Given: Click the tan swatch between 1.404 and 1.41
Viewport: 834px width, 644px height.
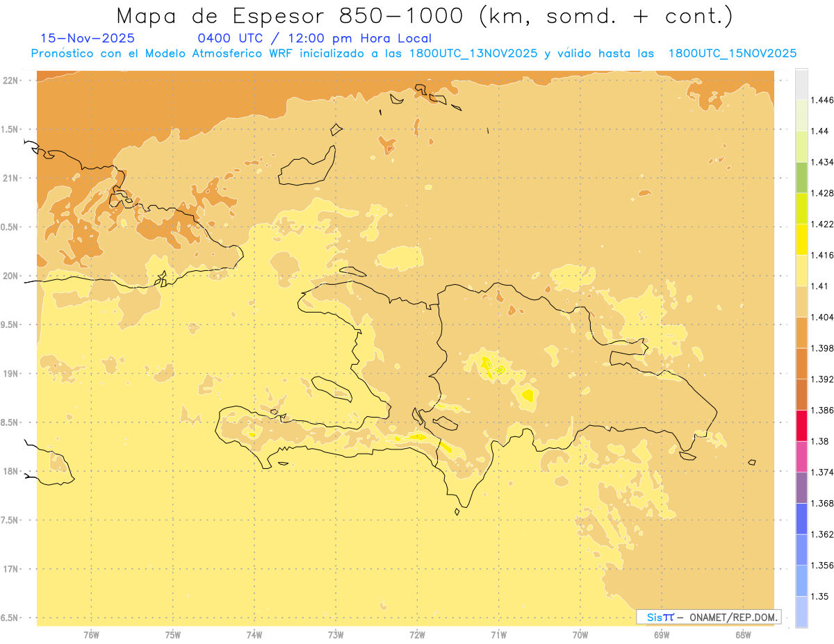Looking at the screenshot, I should (x=801, y=302).
